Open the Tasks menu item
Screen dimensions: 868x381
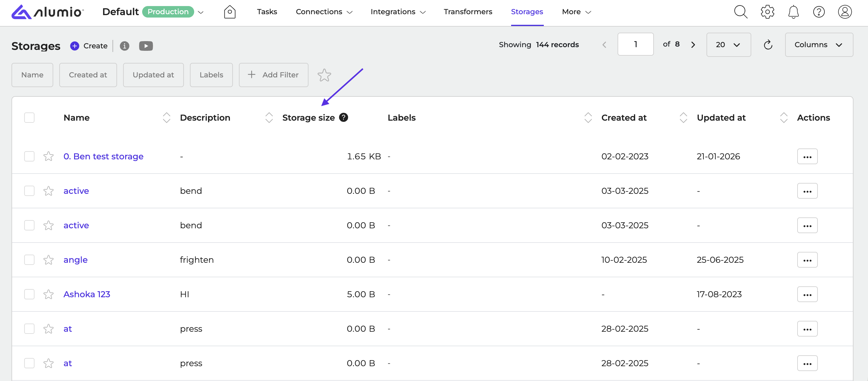pyautogui.click(x=267, y=12)
